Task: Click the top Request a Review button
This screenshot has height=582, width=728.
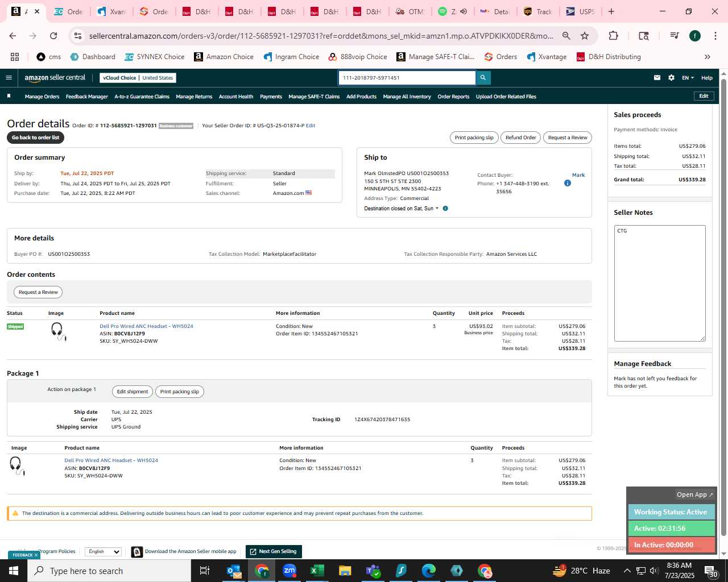Action: tap(568, 138)
